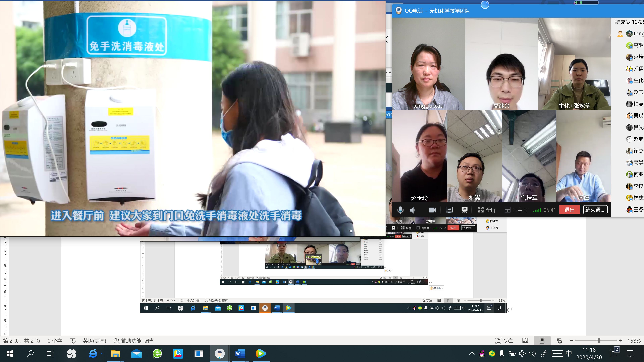Change language 英语(美国) in status bar

tap(94, 341)
